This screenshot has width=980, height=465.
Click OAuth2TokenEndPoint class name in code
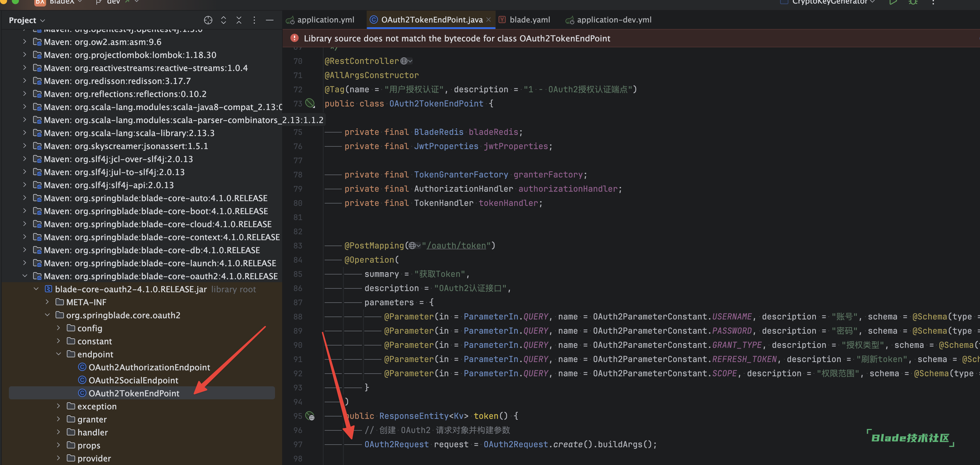coord(436,104)
